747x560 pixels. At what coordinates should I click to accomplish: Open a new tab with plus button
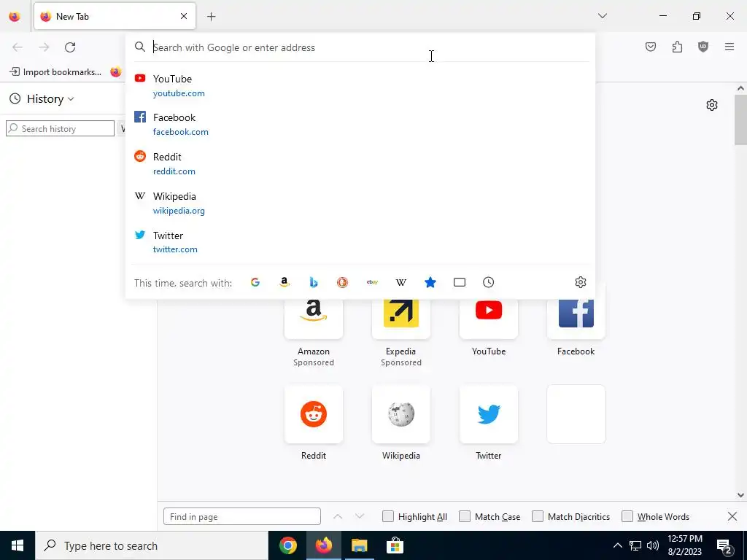212,17
